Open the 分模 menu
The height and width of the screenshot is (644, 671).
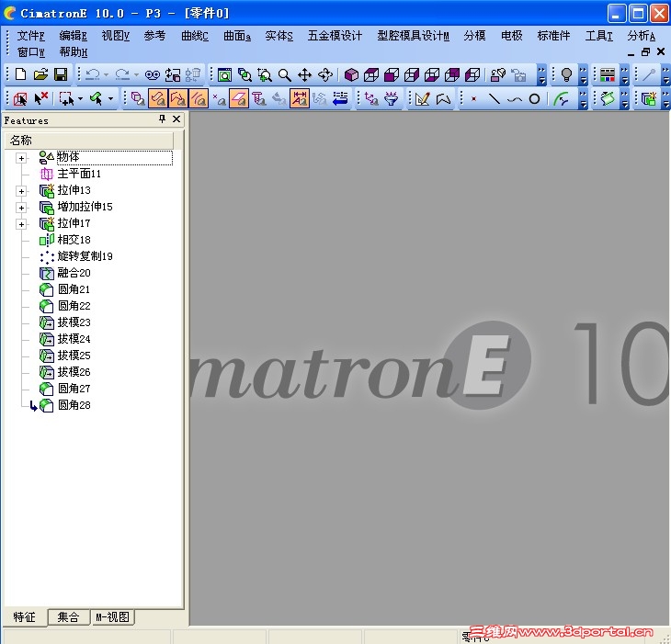474,36
